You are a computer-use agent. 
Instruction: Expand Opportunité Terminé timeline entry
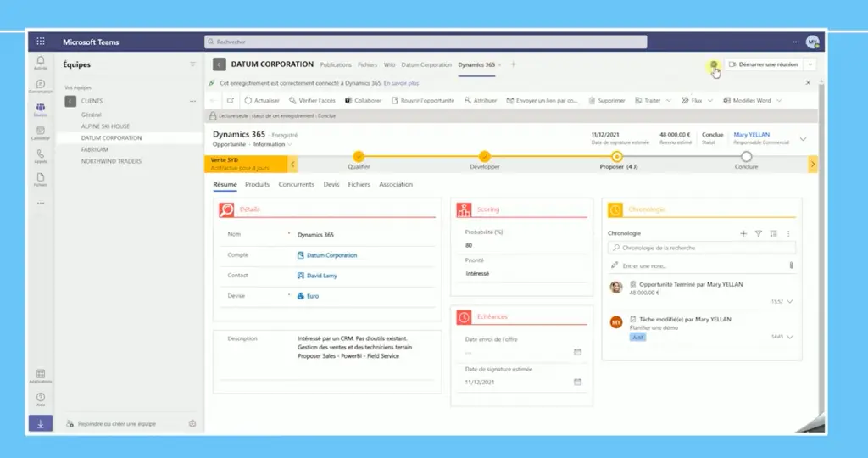(x=789, y=301)
